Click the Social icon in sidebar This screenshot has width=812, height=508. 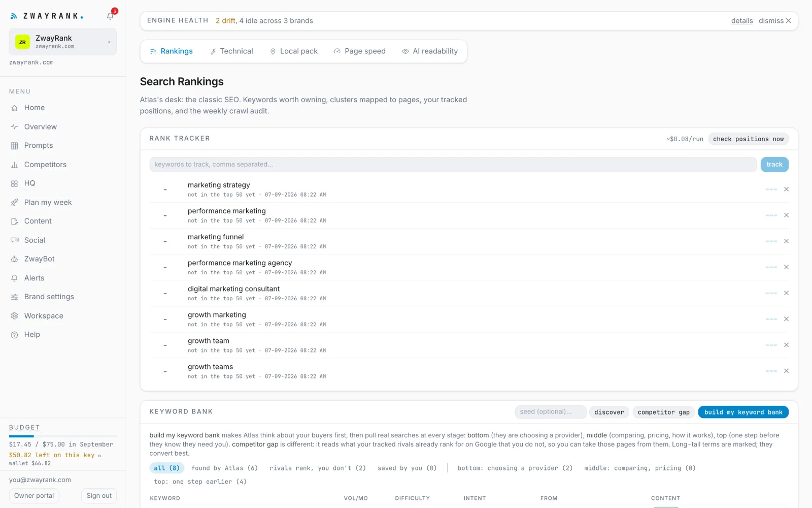[x=14, y=240]
